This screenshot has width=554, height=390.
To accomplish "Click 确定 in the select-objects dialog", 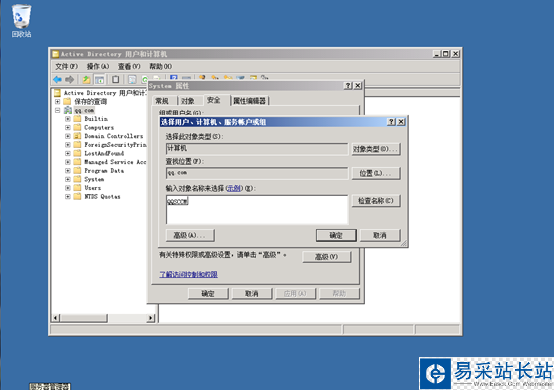I will [x=336, y=235].
